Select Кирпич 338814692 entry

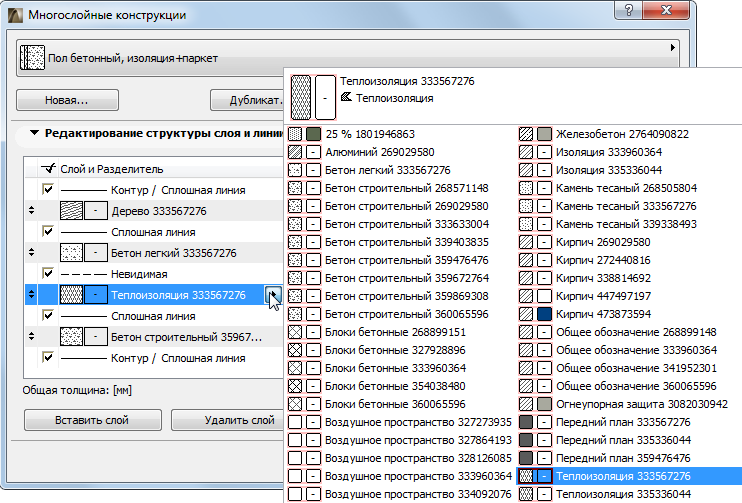(603, 278)
